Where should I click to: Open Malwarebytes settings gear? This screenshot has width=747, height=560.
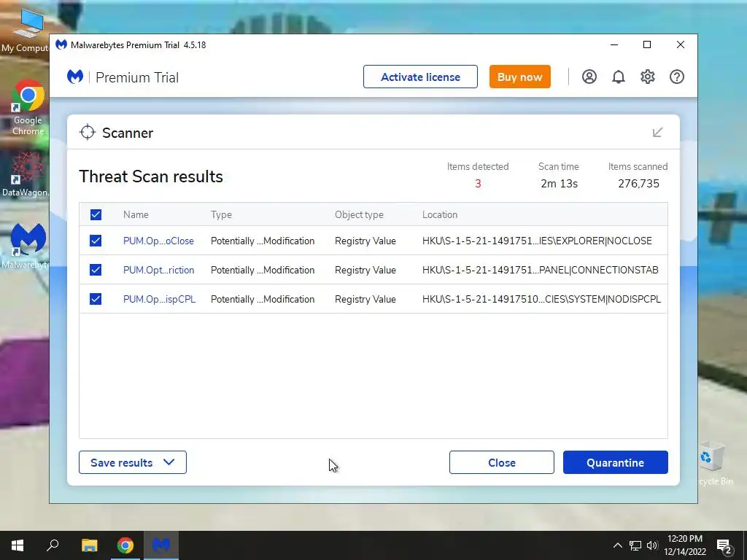click(648, 77)
